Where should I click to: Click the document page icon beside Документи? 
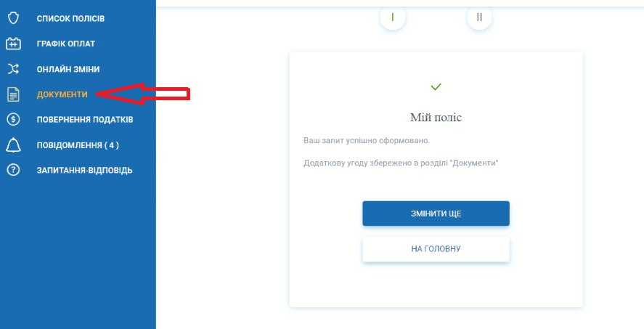13,94
